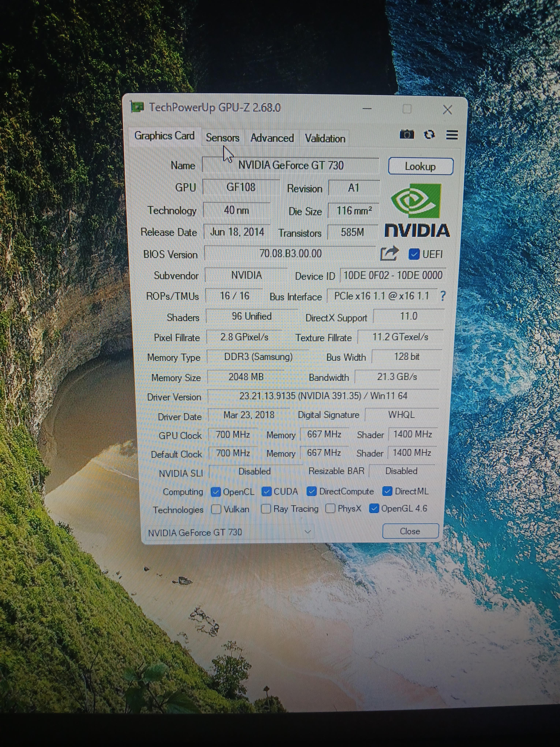The width and height of the screenshot is (560, 747).
Task: Click the GPU name field
Action: (x=291, y=165)
